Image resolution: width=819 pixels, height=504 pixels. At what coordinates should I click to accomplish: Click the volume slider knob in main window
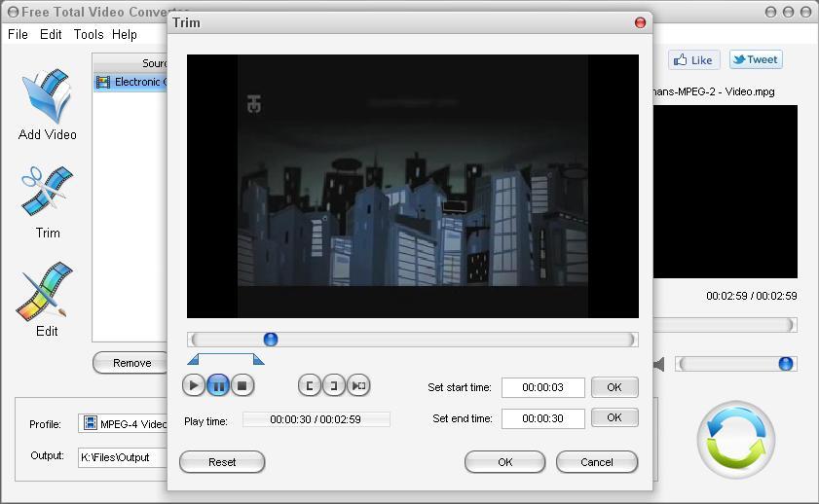[786, 364]
